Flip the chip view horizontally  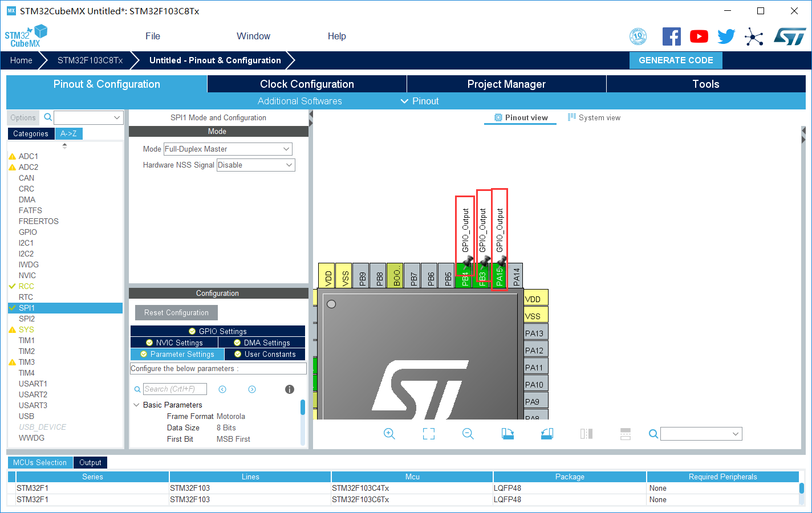point(586,434)
